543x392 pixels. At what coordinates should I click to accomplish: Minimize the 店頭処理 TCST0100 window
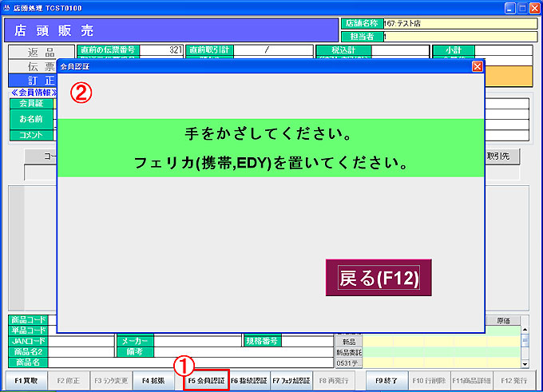(509, 8)
